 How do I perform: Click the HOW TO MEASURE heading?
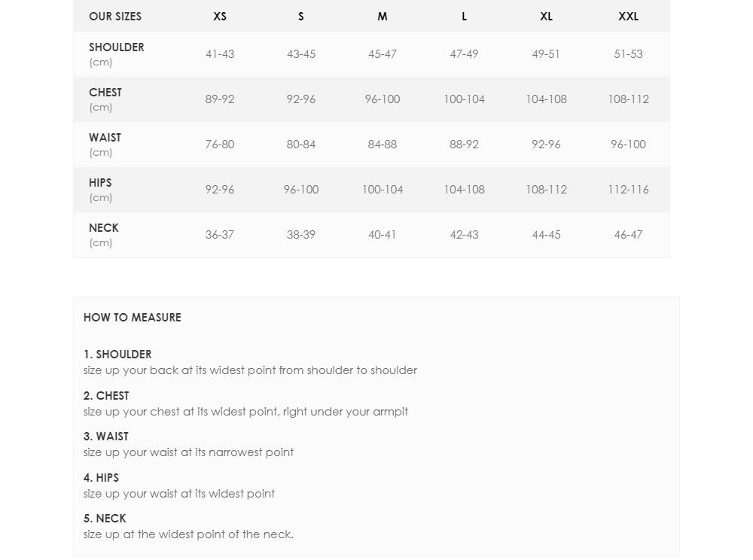132,317
